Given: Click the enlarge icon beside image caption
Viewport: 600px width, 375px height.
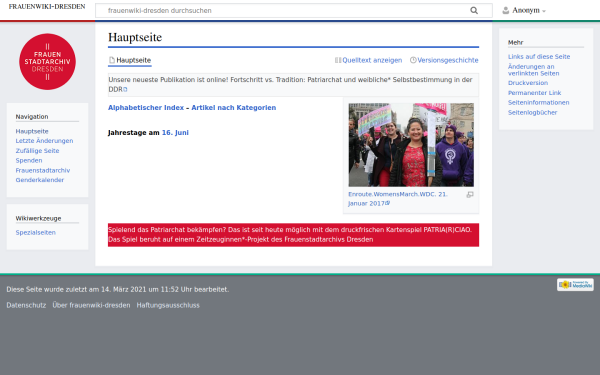Looking at the screenshot, I should pos(470,195).
